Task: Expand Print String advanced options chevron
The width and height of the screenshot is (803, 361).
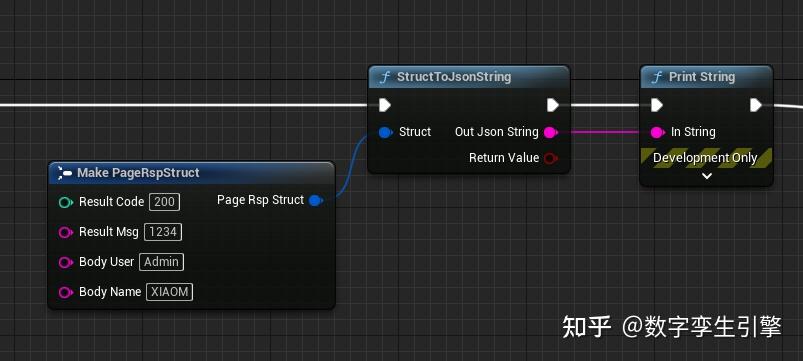Action: 707,176
